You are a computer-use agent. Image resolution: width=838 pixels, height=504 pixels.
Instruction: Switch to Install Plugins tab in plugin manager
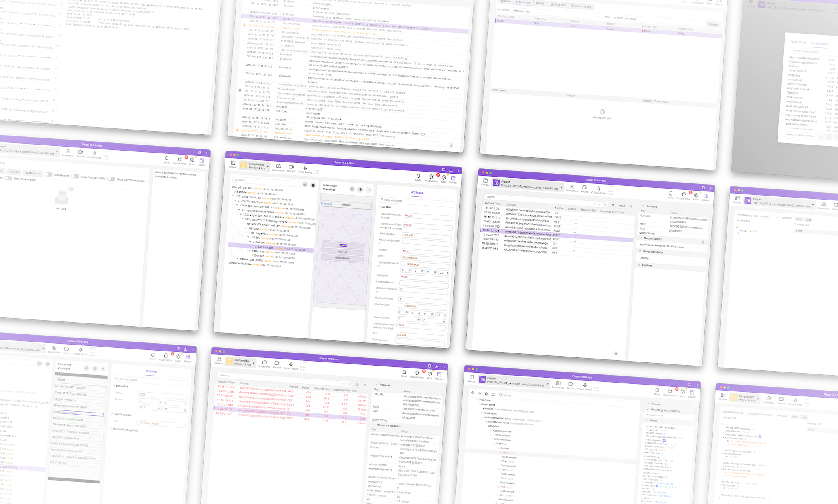[x=820, y=43]
